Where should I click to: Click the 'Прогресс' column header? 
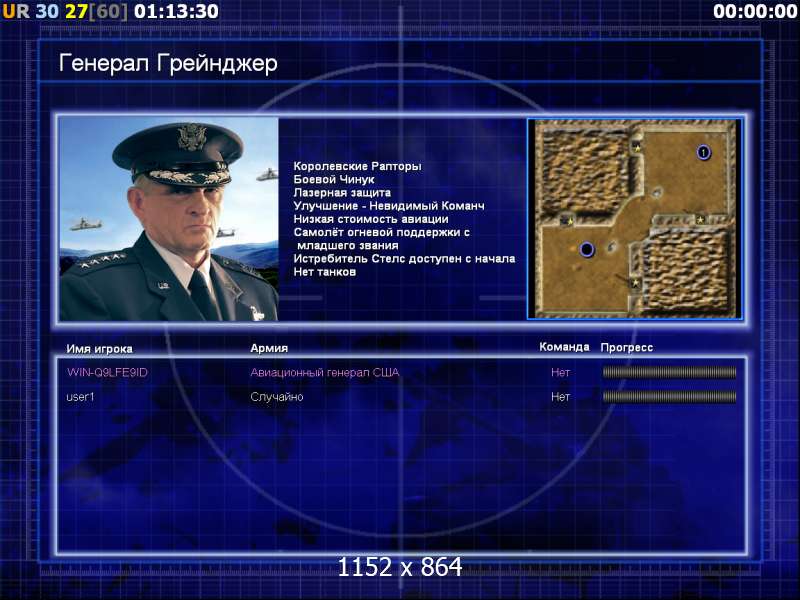(627, 347)
